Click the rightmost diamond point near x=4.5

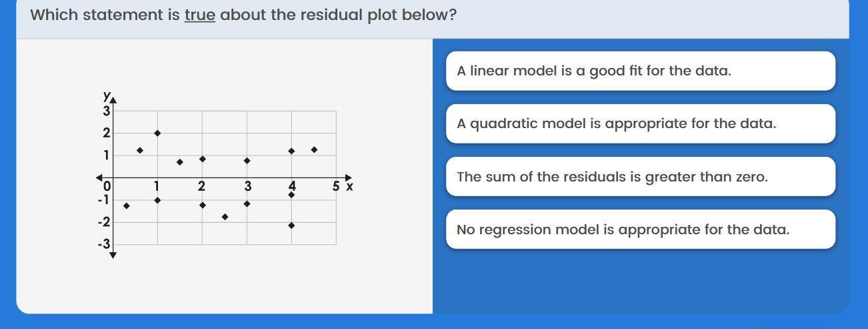click(x=314, y=150)
